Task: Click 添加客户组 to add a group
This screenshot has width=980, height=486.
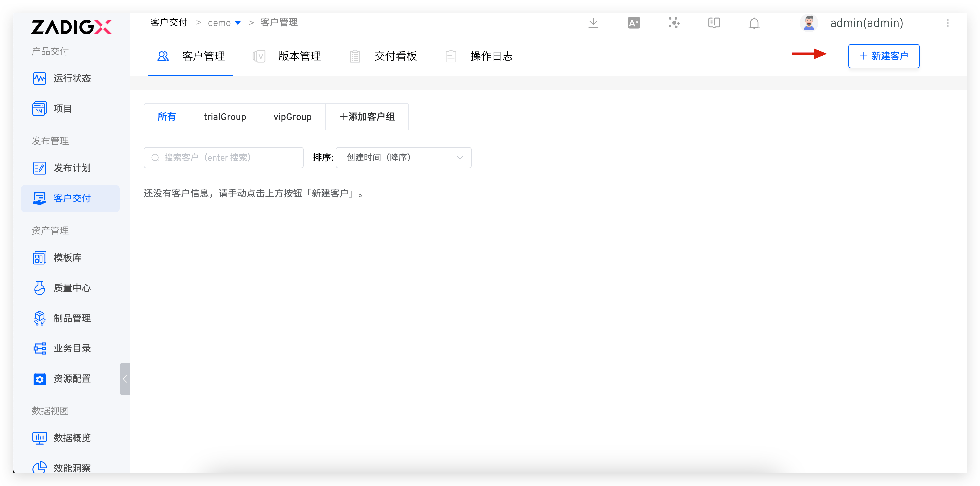Action: click(x=367, y=117)
